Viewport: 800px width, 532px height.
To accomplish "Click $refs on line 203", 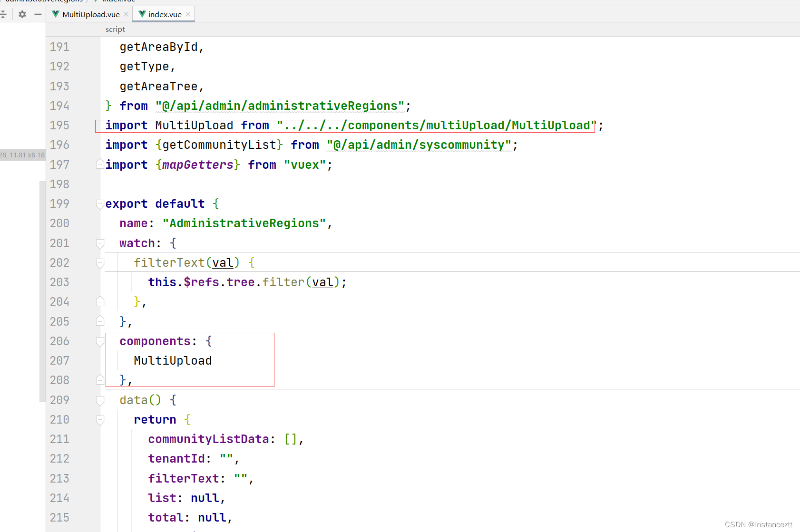I will 201,282.
